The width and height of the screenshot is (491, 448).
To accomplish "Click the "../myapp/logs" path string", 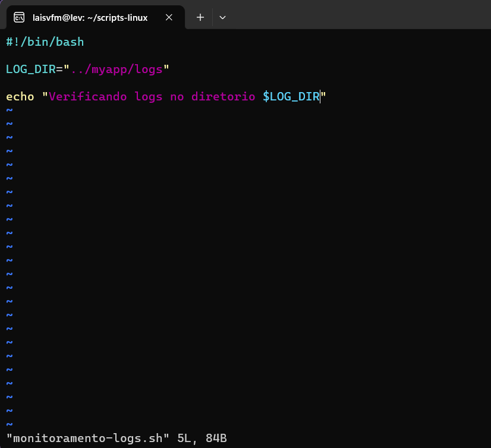I will coord(117,69).
